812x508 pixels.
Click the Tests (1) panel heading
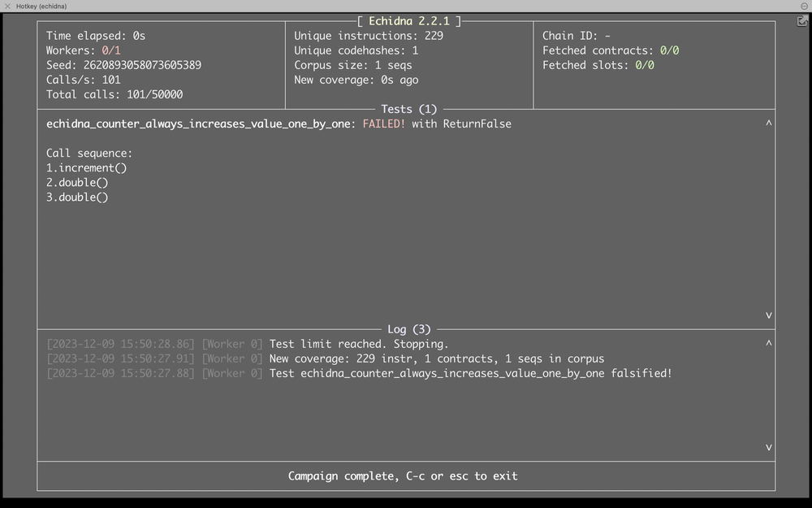[x=409, y=110]
